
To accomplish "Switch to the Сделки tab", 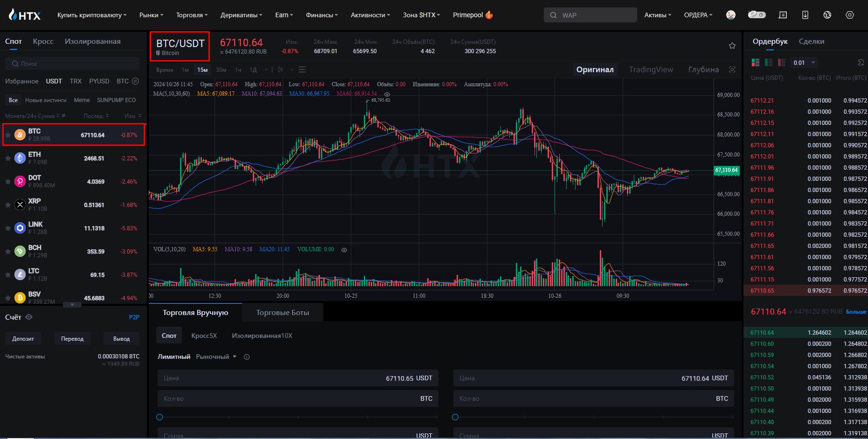I will (x=812, y=41).
